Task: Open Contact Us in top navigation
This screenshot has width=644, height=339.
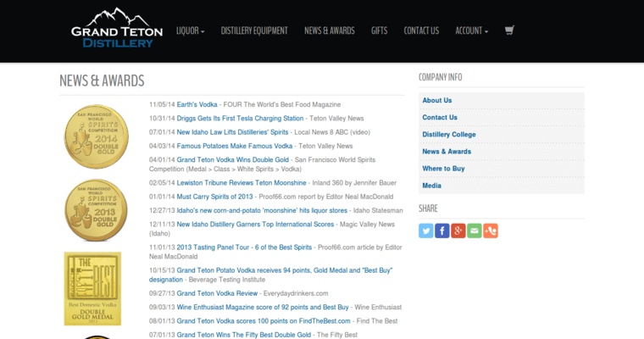Action: coord(421,31)
